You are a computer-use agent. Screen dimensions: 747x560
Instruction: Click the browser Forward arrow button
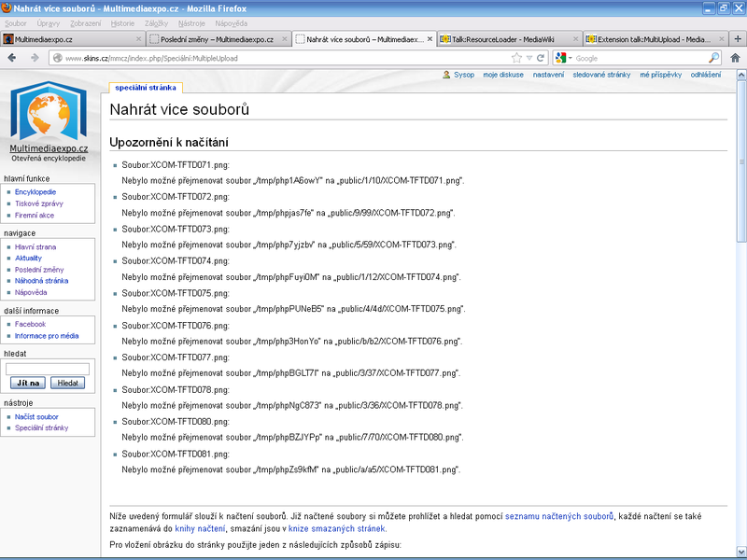[35, 58]
